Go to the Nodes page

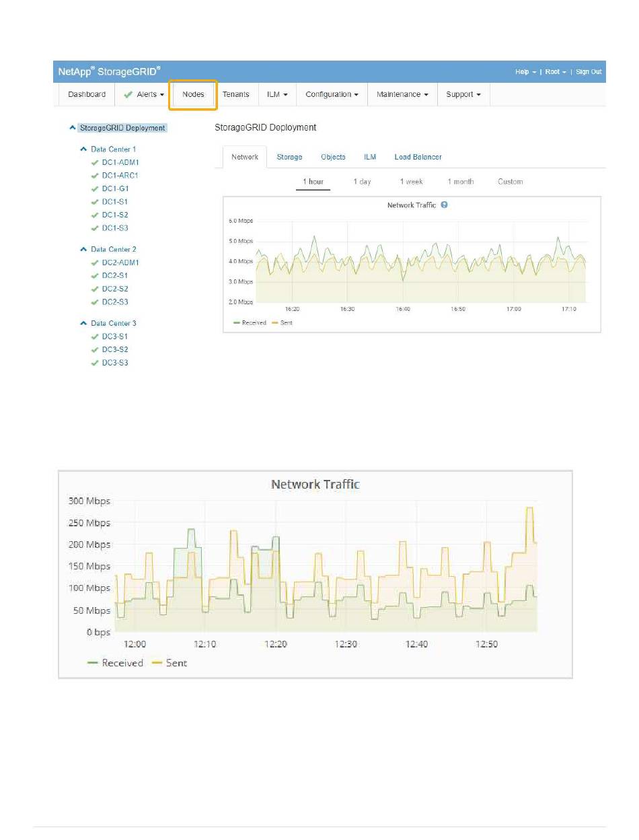click(193, 95)
